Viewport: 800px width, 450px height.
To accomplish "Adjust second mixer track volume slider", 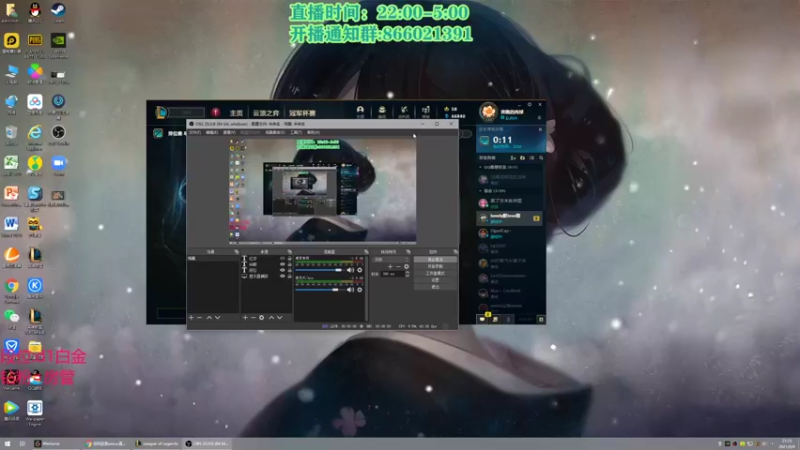I will coord(318,290).
